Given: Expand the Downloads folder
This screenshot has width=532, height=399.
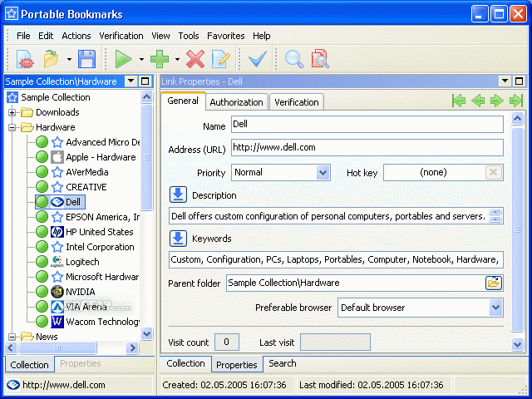Looking at the screenshot, I should [x=12, y=112].
